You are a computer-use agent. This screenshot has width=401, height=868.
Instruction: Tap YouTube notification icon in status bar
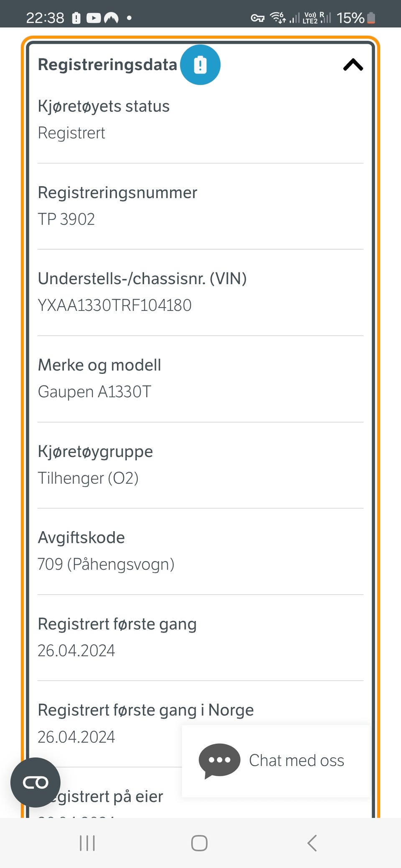click(x=94, y=18)
